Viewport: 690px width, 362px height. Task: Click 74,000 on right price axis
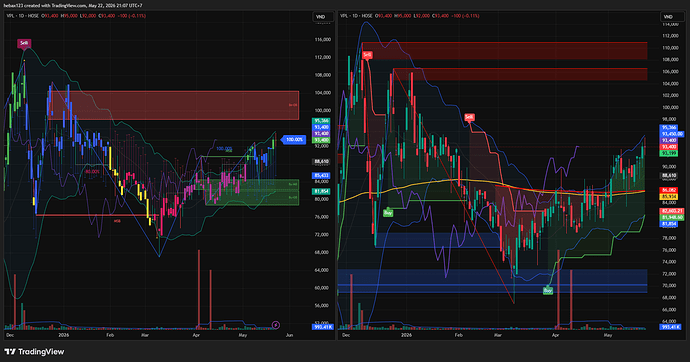670,262
